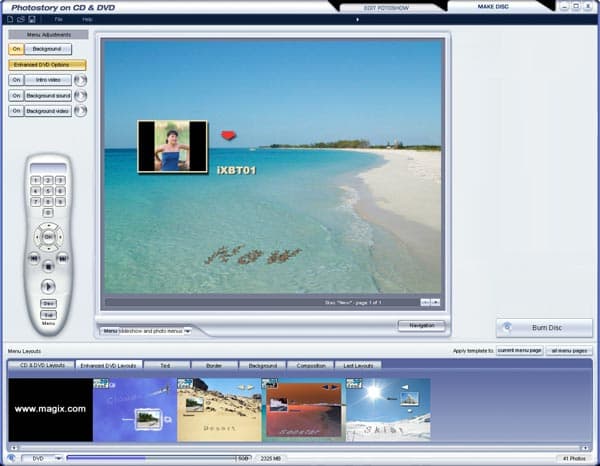Click the right arrow on remote d-pad

60,237
